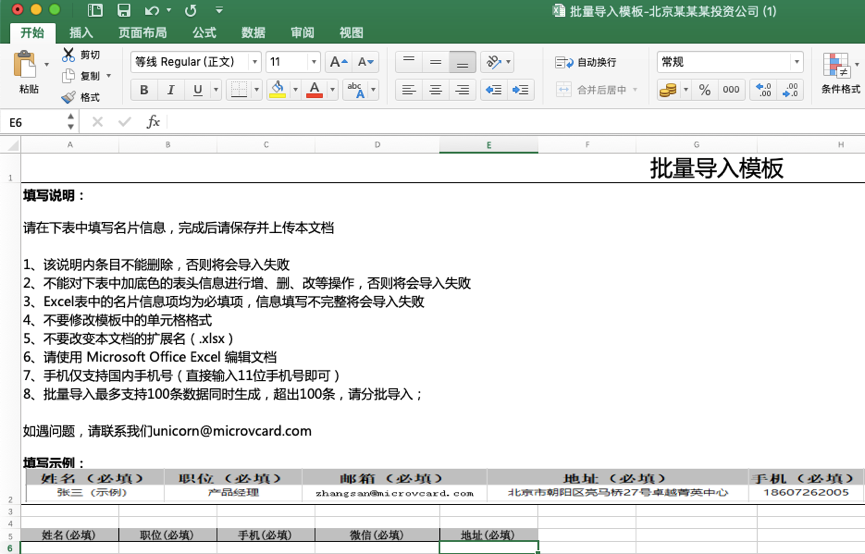Screen dimensions: 865x554
Task: Click the formula bar cancel X icon
Action: coord(98,121)
